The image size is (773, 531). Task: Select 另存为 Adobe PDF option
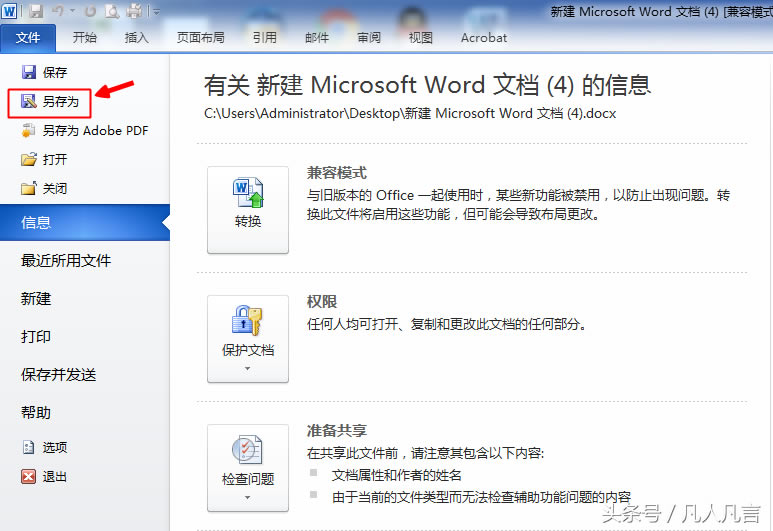[x=94, y=130]
